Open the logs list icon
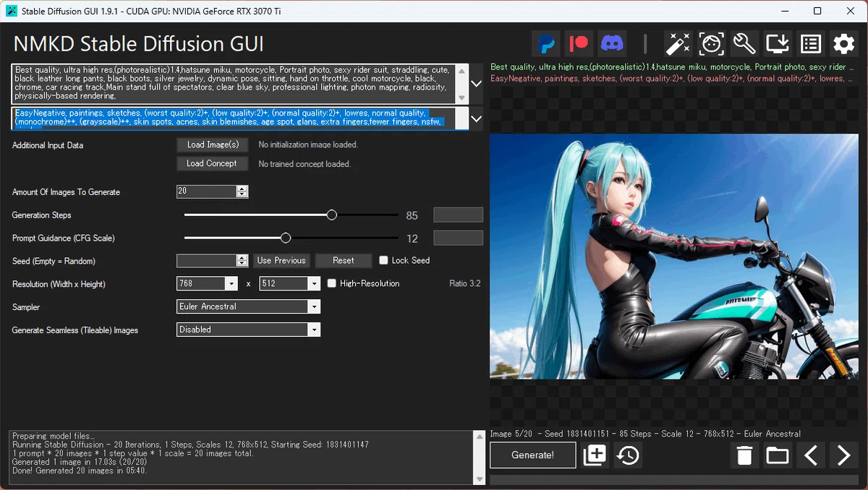Image resolution: width=868 pixels, height=490 pixels. pos(811,44)
